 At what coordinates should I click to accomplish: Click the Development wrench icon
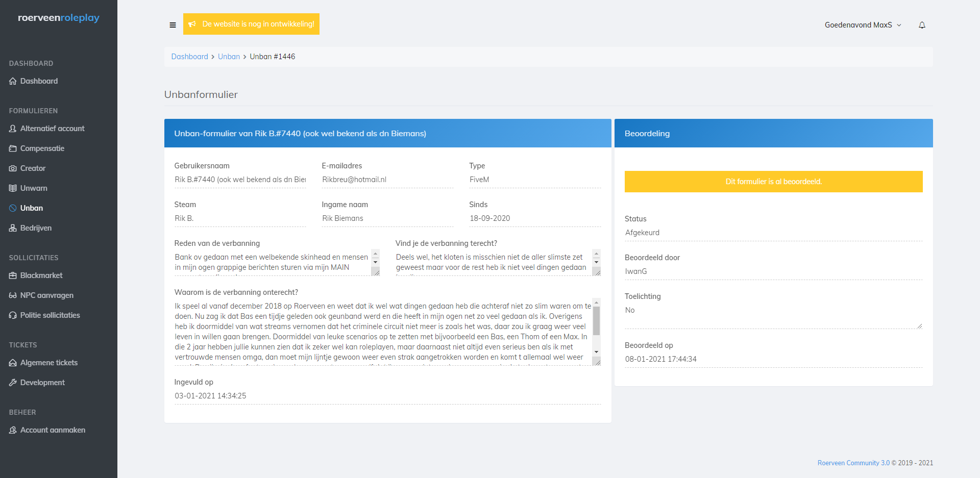pyautogui.click(x=13, y=383)
